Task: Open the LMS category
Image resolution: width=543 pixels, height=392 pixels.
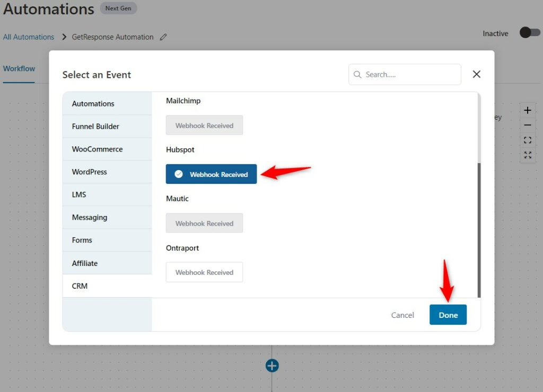Action: point(107,194)
